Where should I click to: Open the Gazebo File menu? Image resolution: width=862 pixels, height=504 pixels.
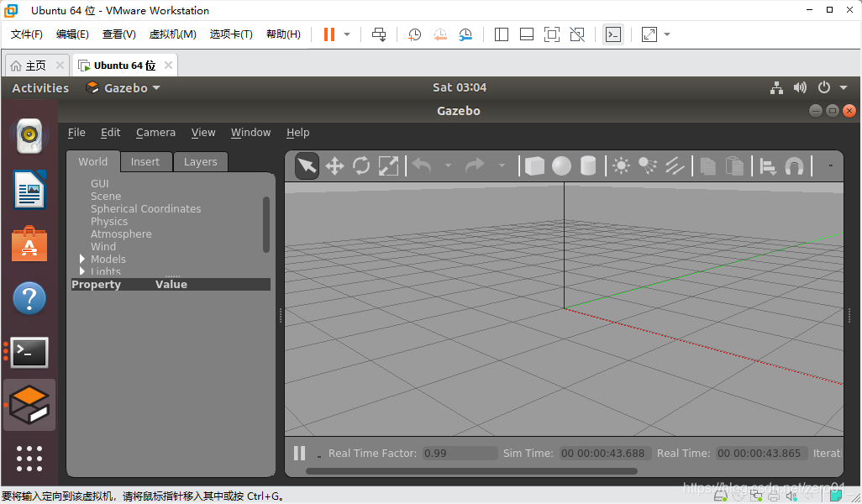click(76, 133)
